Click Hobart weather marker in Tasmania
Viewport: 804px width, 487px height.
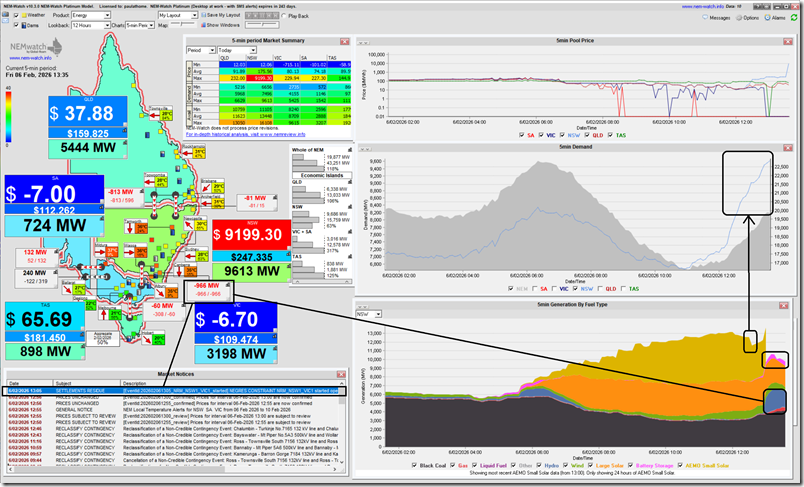tap(152, 338)
